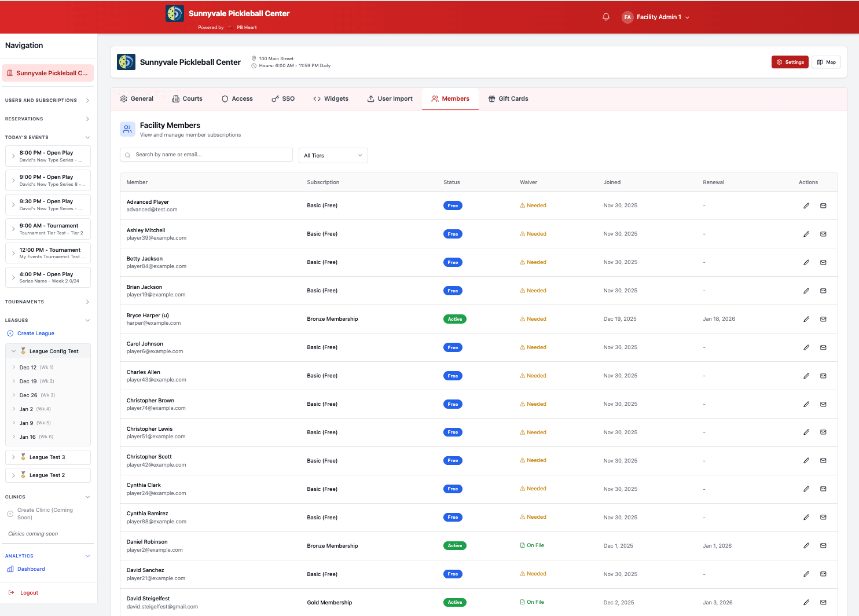
Task: Click the edit pencil for Bryce Harper
Action: point(806,319)
